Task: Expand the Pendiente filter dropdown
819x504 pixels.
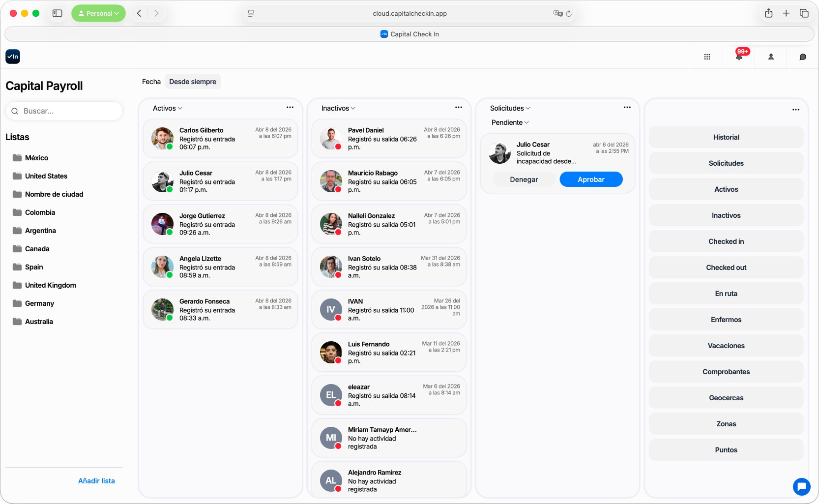Action: tap(510, 122)
